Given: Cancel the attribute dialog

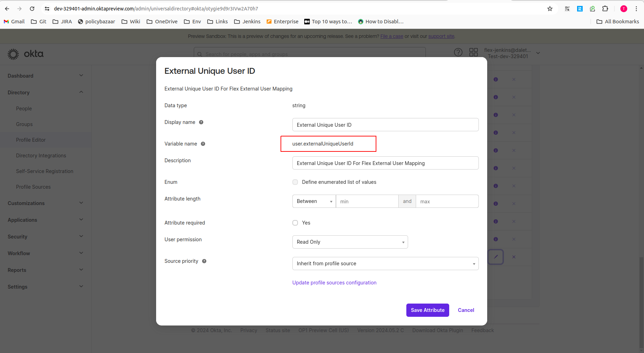Looking at the screenshot, I should coord(466,310).
